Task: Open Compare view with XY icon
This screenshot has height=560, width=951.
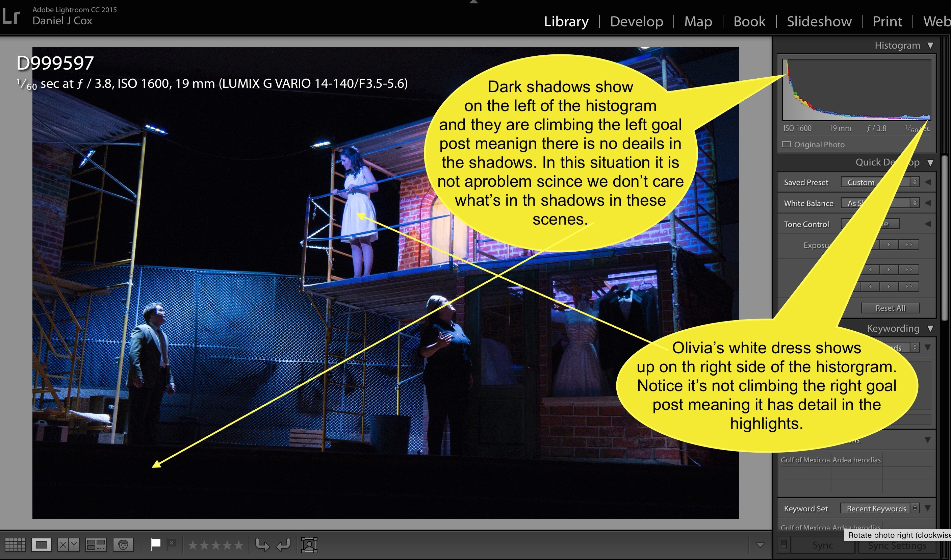Action: coord(68,544)
